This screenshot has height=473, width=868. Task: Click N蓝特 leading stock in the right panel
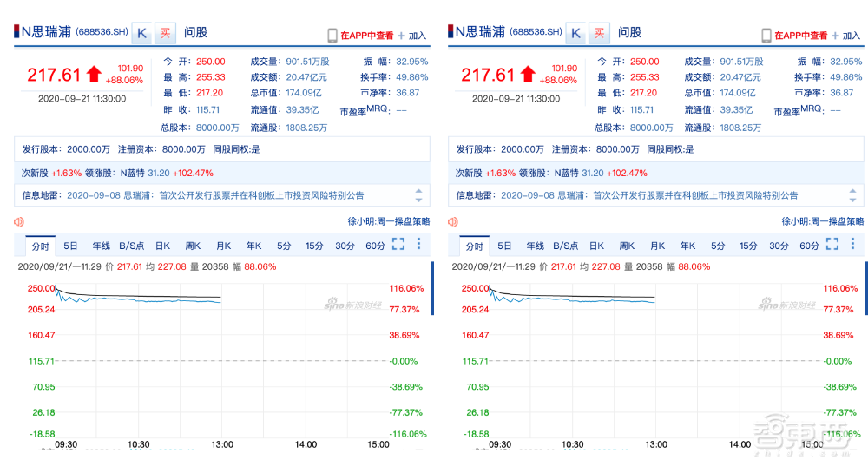click(566, 174)
